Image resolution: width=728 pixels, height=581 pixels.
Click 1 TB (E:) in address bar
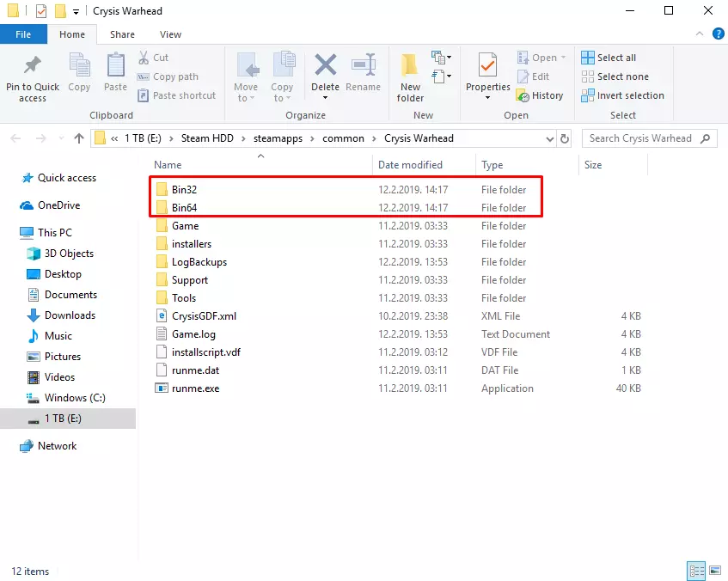tap(143, 138)
